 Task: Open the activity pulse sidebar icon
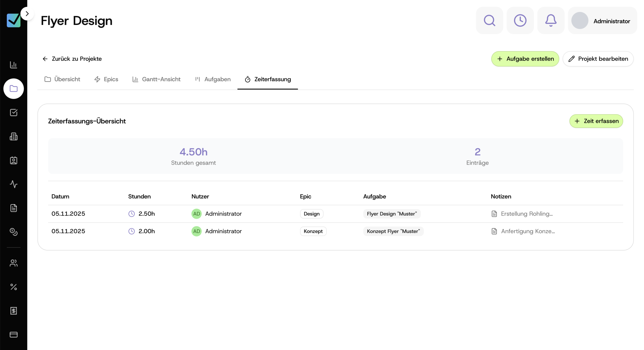pos(14,184)
